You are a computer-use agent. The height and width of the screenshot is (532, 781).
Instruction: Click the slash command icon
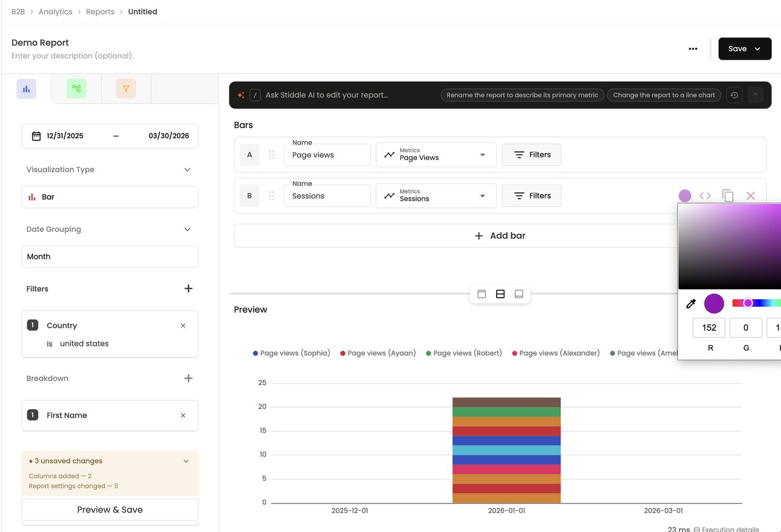tap(255, 95)
